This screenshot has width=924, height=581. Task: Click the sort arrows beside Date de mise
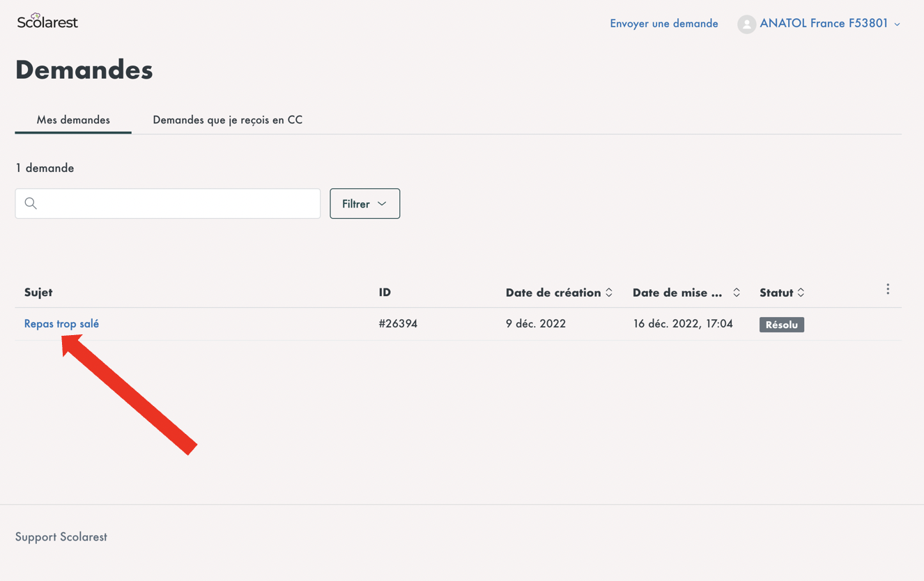pyautogui.click(x=737, y=293)
